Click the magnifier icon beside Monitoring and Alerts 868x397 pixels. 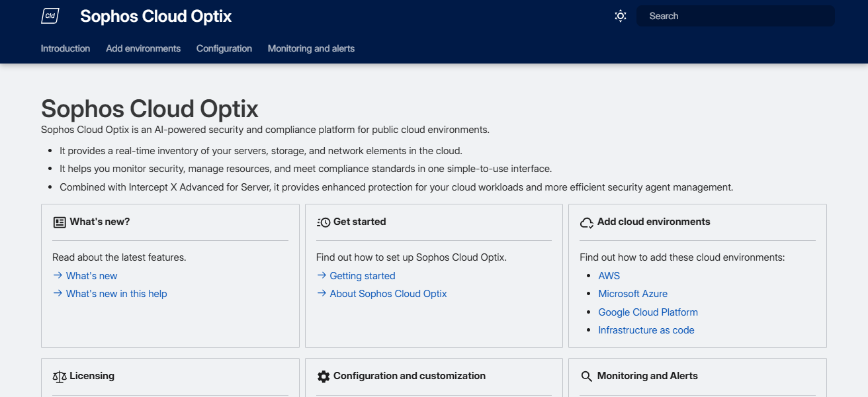point(587,376)
